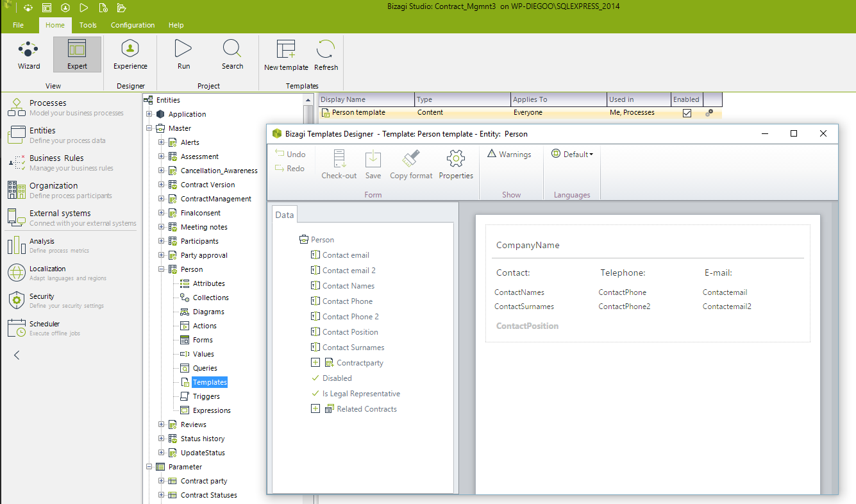Toggle Enabled checkbox for Person template
This screenshot has width=856, height=504.
point(687,113)
